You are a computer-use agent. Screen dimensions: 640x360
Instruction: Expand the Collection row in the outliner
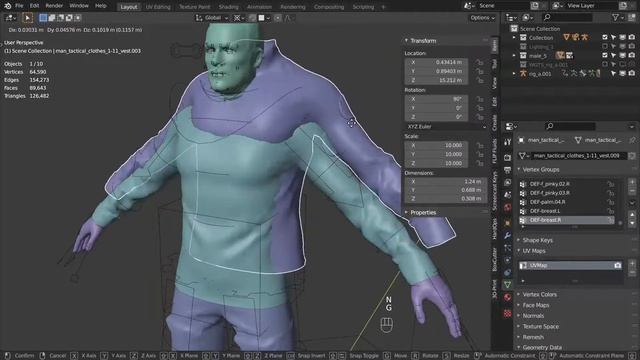[x=514, y=38]
